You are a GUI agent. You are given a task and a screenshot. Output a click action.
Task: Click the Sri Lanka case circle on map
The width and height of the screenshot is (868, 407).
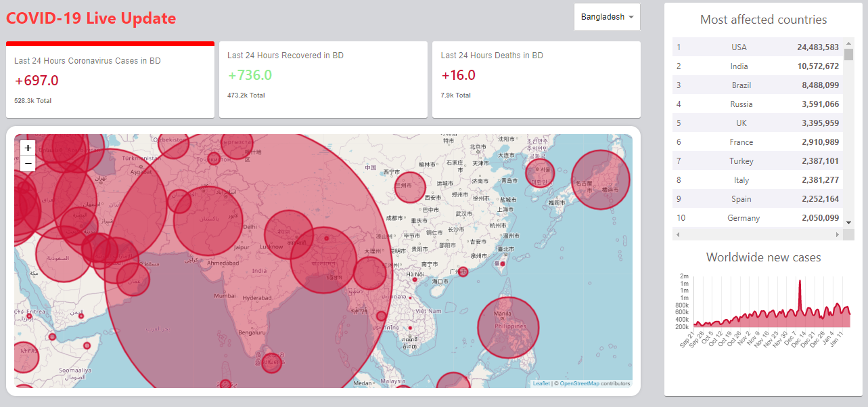(271, 363)
